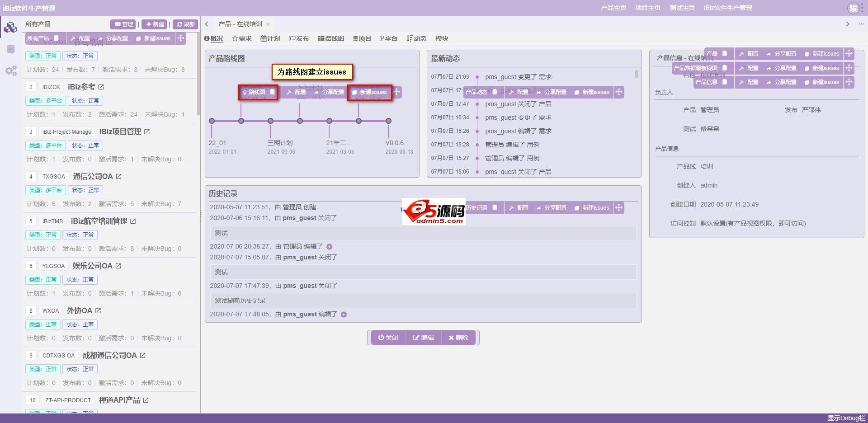Click the 新建 button in product list
868x423 pixels.
(155, 24)
